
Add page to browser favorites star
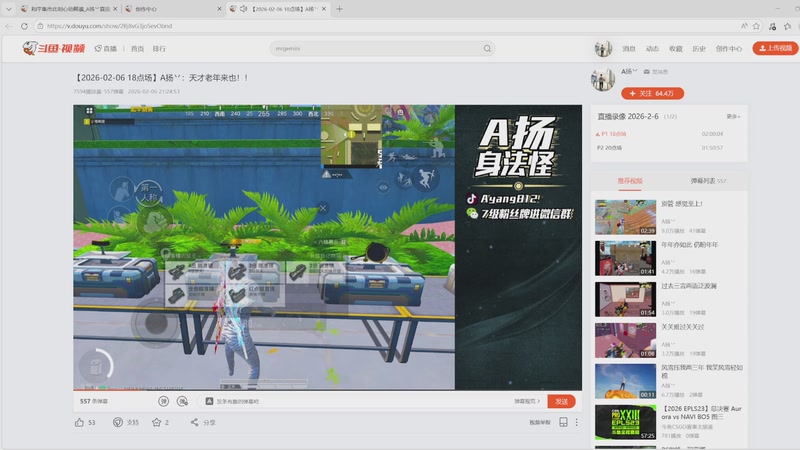tap(757, 26)
